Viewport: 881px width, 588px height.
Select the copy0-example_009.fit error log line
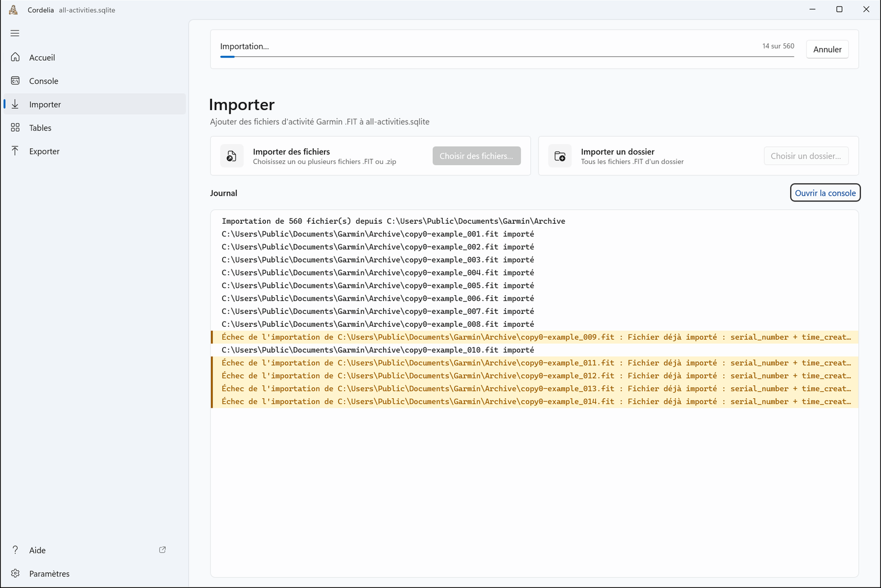tap(535, 337)
